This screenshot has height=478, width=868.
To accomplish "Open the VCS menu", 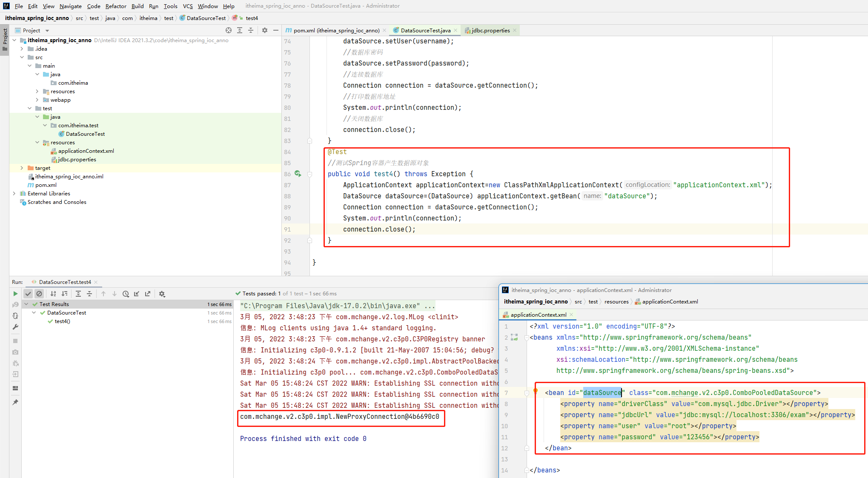I will [x=188, y=6].
